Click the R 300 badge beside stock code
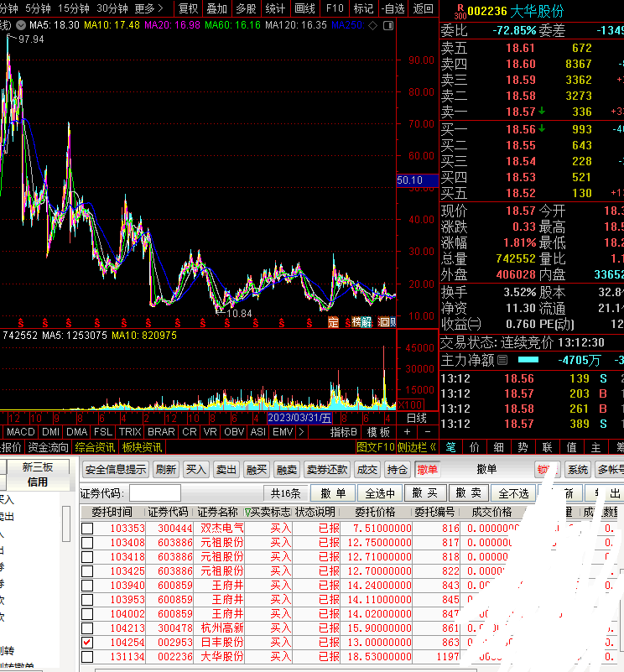624x672 pixels. [x=460, y=12]
